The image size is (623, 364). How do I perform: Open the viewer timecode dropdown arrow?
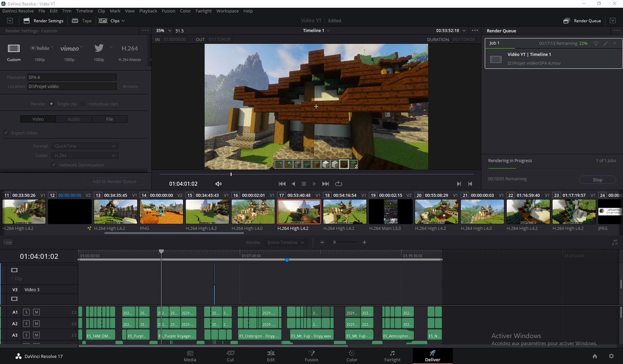tap(464, 31)
